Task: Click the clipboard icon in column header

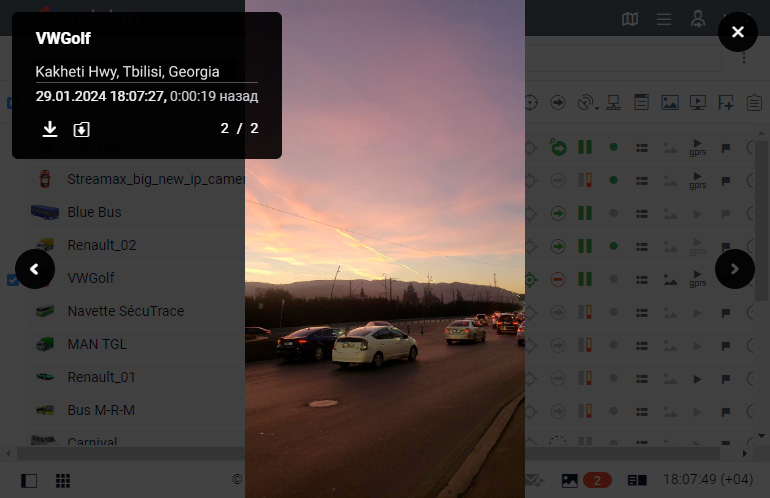Action: click(754, 102)
